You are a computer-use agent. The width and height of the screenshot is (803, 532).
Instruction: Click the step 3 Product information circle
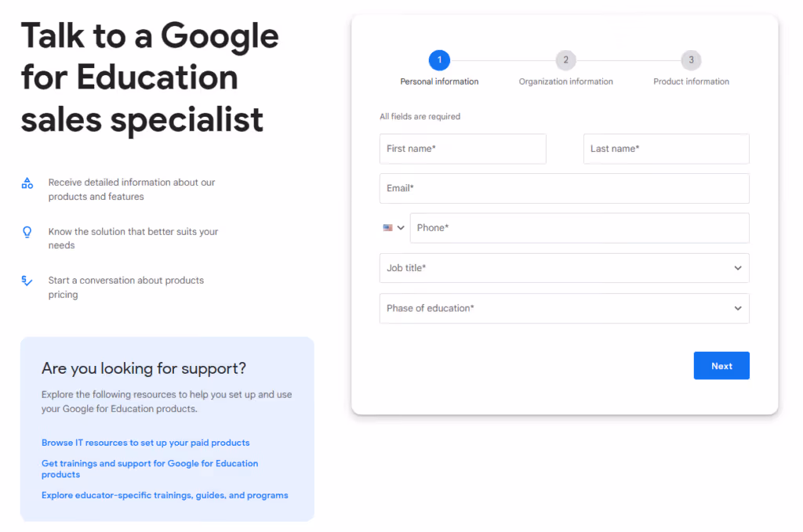[691, 60]
